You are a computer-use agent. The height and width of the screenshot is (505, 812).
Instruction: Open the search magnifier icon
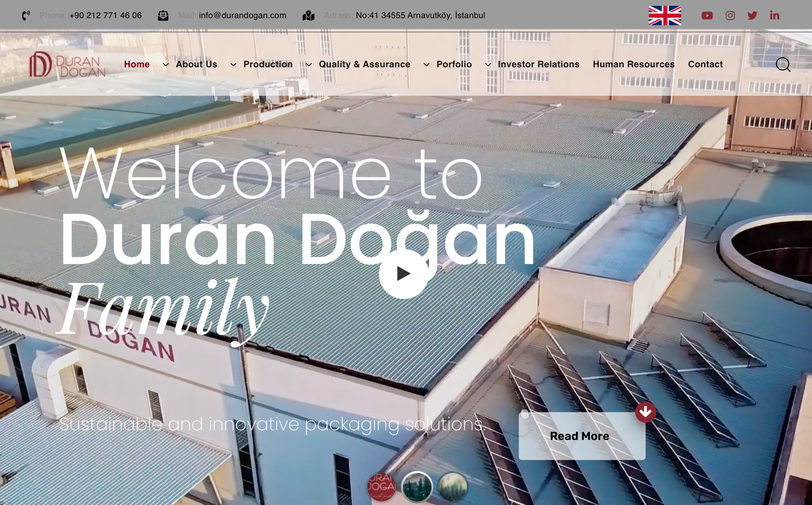click(x=783, y=64)
